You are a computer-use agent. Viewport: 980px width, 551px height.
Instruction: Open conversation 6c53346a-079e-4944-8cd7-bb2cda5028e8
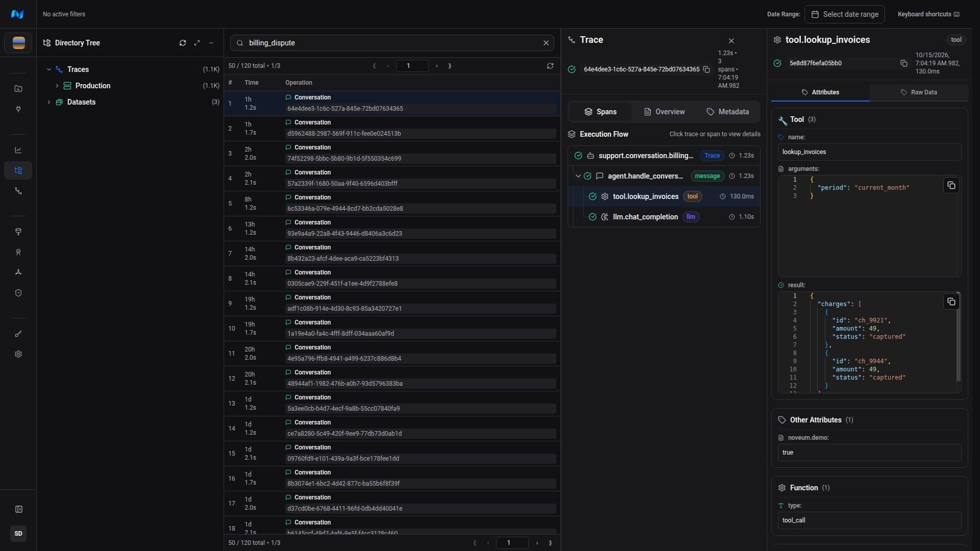[392, 204]
